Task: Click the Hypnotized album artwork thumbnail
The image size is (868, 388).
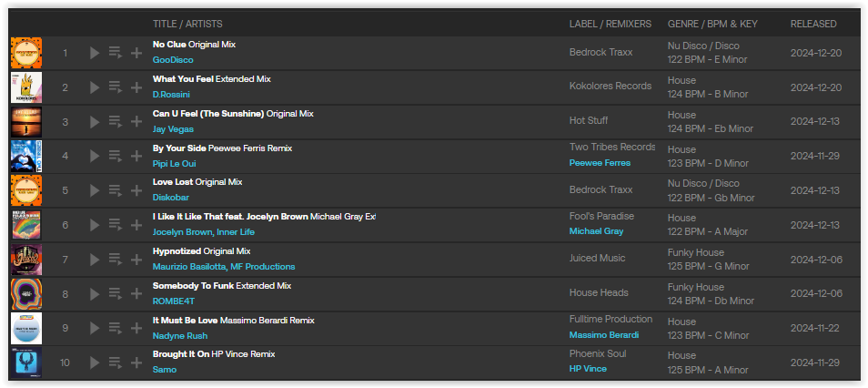Action: click(25, 260)
